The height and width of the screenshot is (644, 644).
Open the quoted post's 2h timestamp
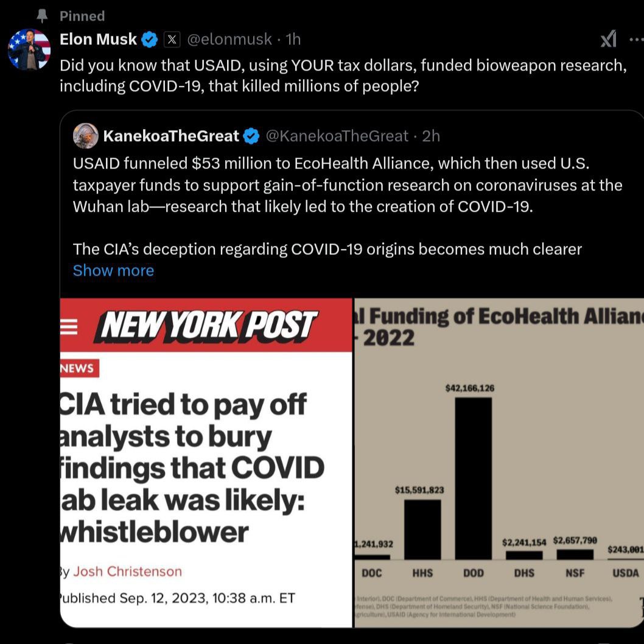tap(431, 136)
